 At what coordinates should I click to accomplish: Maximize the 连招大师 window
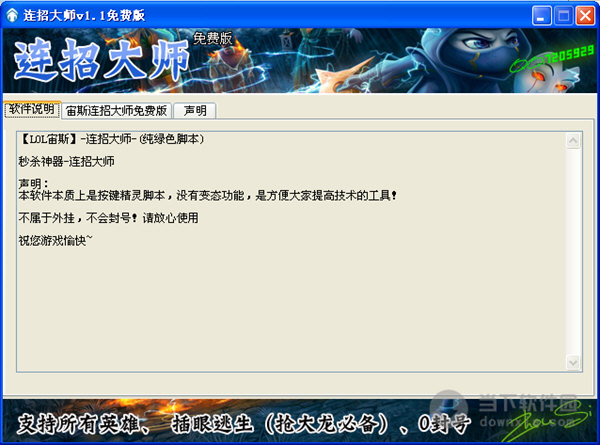click(564, 16)
